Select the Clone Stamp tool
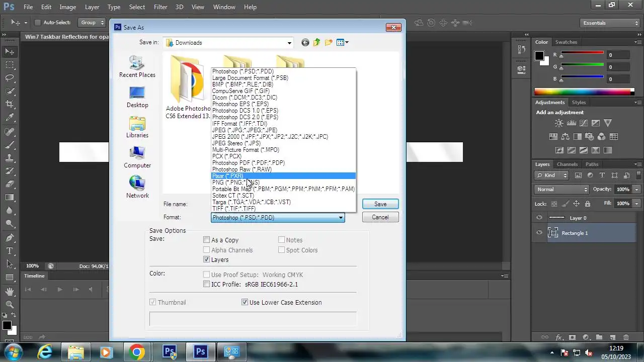 click(10, 158)
